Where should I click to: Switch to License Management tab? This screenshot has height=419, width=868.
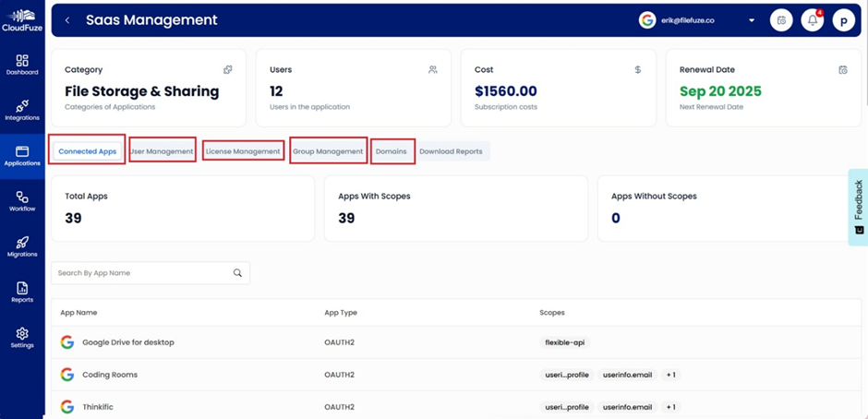[x=243, y=151]
